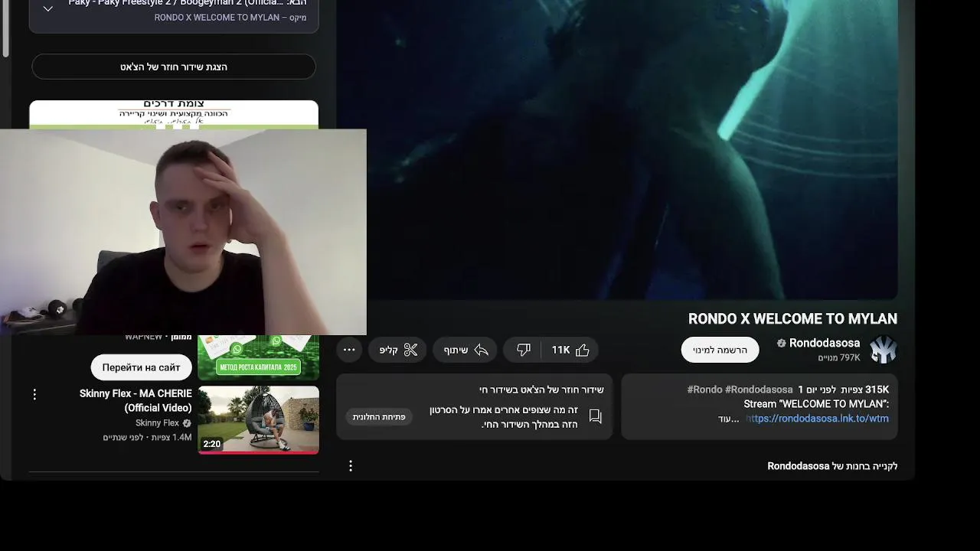
Task: Open the green ad thumbnail МЕТОД РОСТА КАПИТАЛА
Action: [259, 357]
